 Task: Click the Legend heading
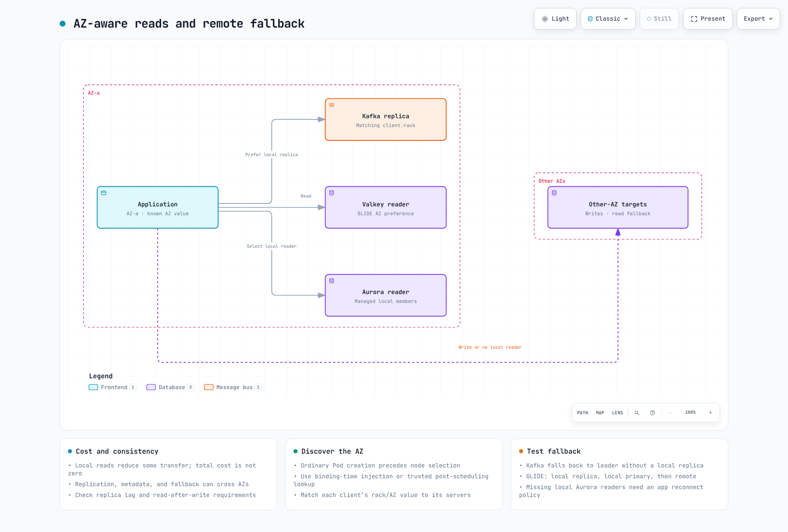click(x=101, y=376)
